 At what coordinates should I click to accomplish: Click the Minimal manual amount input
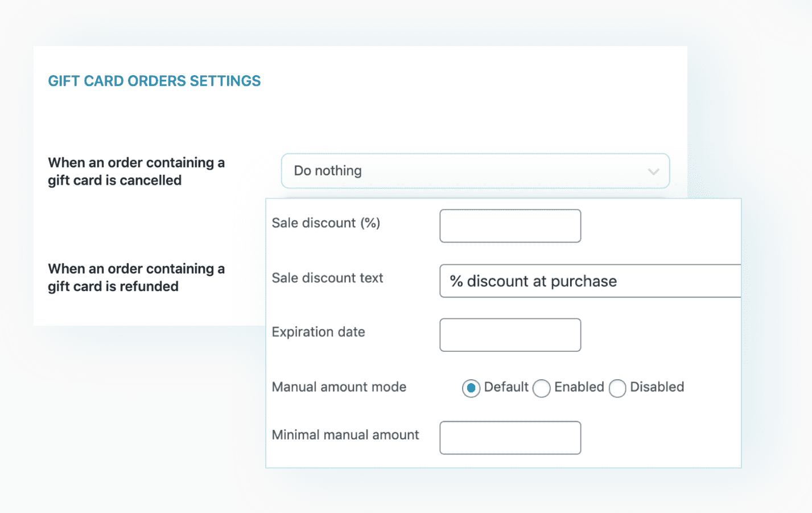[510, 438]
